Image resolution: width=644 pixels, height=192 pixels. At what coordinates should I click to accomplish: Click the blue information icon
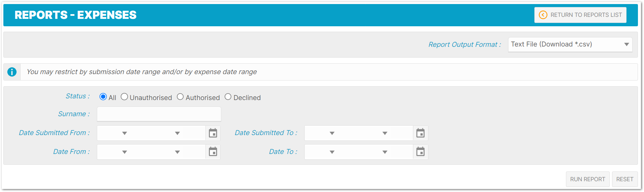coord(12,72)
